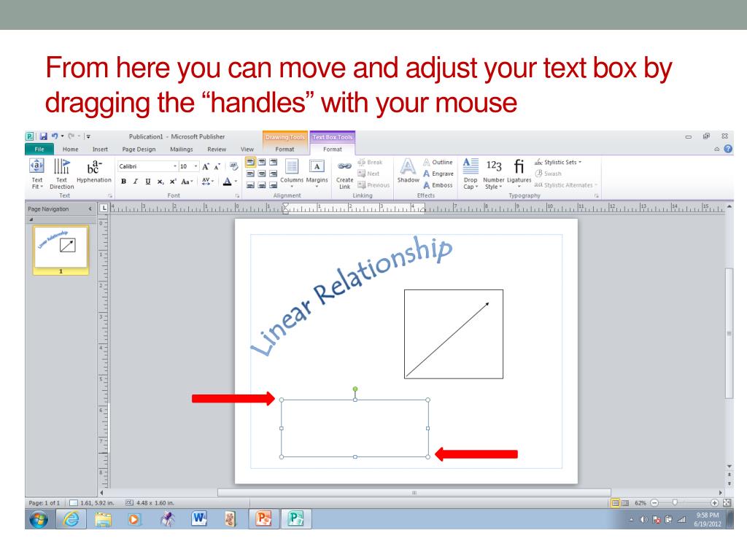Screen dimensions: 747x560
Task: Switch to the Insert tab
Action: click(x=100, y=149)
